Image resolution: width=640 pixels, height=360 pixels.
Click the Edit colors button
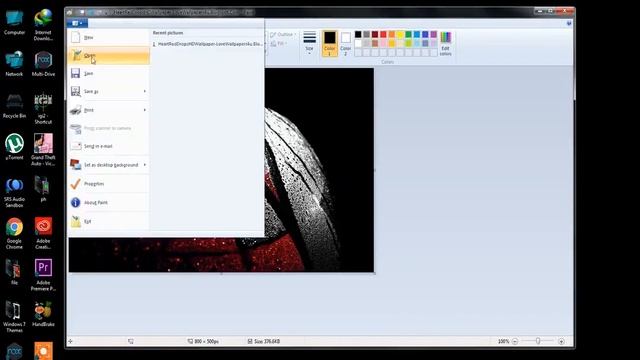tap(446, 43)
